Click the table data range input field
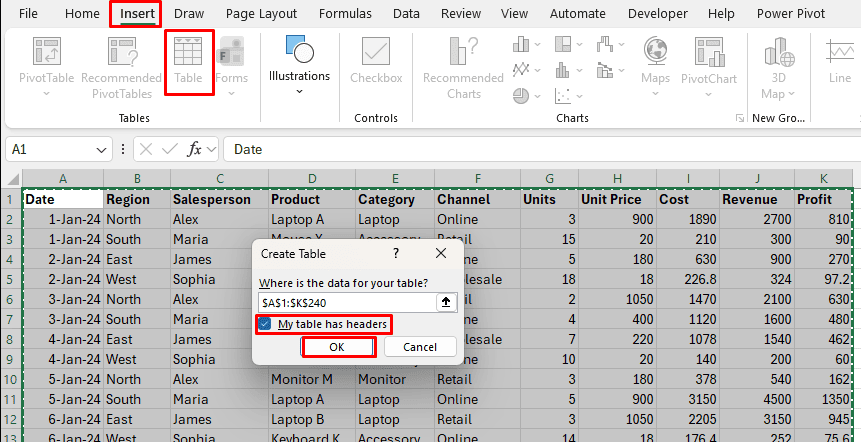The width and height of the screenshot is (861, 442). 346,301
